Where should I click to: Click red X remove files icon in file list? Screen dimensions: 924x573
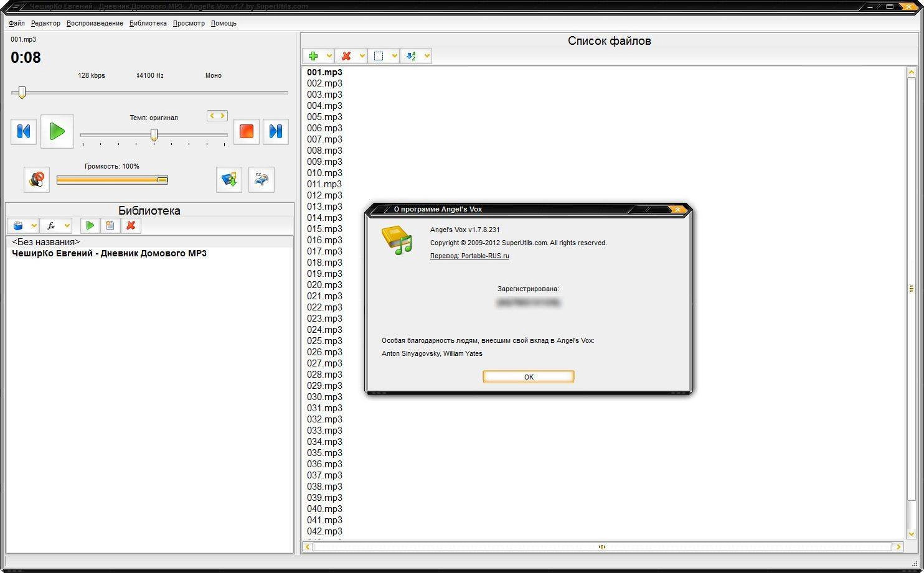point(346,56)
